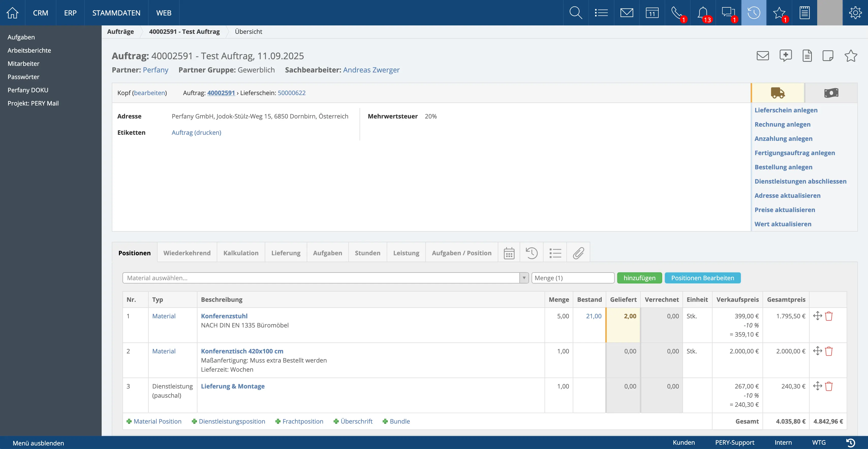This screenshot has width=868, height=449.
Task: Delete the Konferenzstuhl position with the trash icon
Action: pos(829,316)
